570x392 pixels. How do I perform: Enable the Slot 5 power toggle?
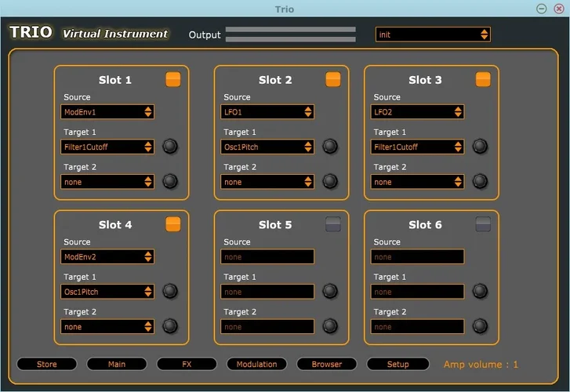point(333,224)
